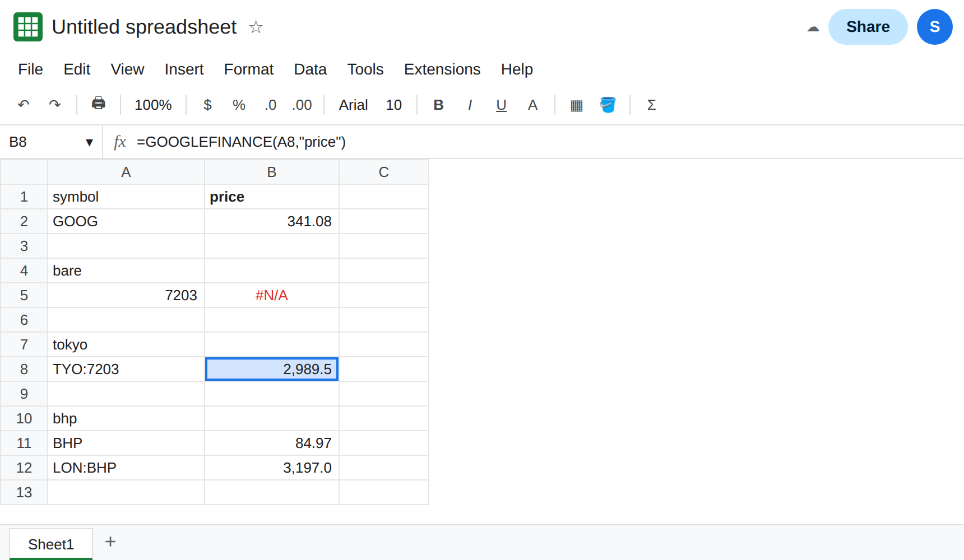Viewport: 964px width, 560px height.
Task: Open the font size 10 dropdown
Action: point(394,105)
